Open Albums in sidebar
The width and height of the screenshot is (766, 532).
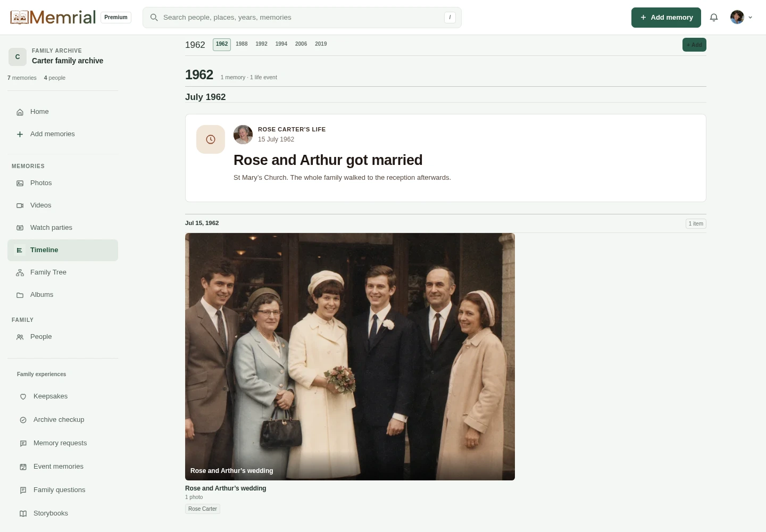click(x=63, y=295)
